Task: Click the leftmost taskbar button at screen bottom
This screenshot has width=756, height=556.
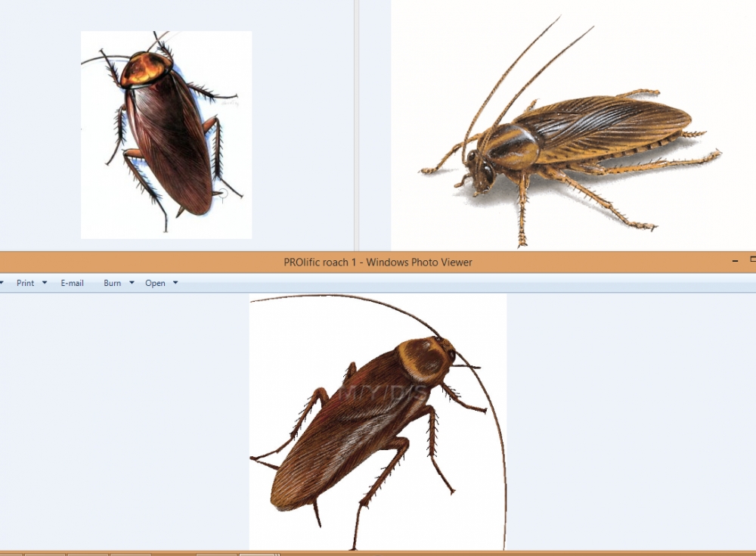Action: point(11,554)
